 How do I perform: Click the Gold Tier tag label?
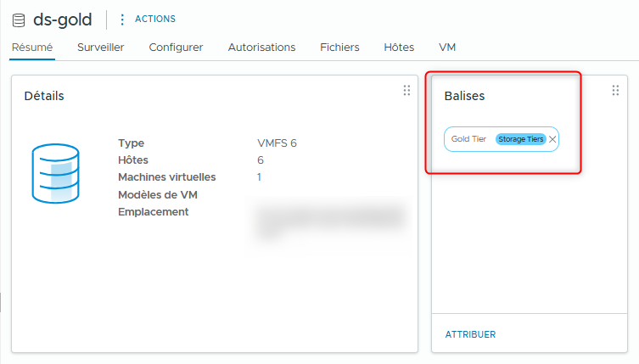[x=468, y=139]
